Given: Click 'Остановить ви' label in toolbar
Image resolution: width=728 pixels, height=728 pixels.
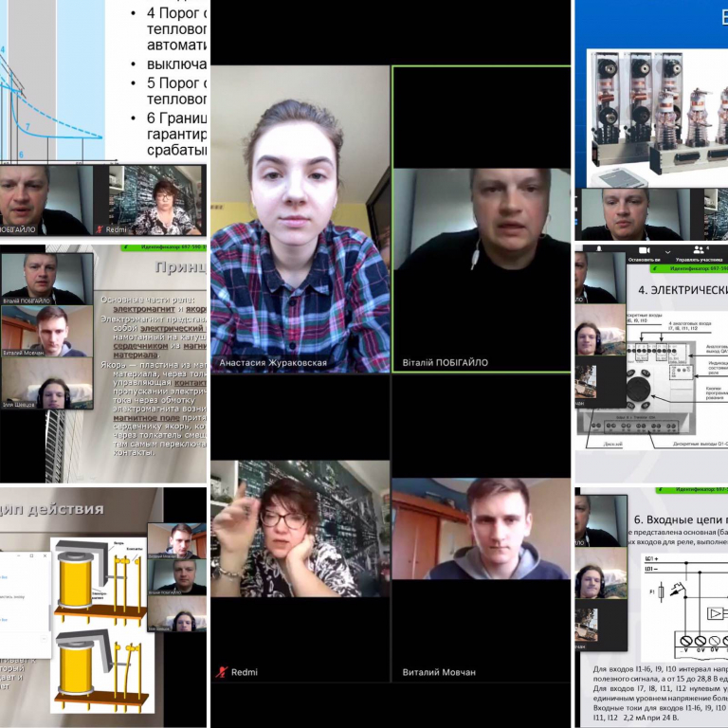Looking at the screenshot, I should tap(645, 260).
